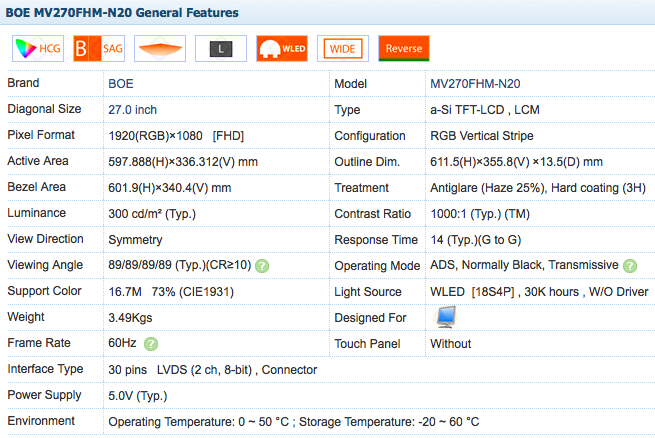Select the a-Si TFT-LCD , LCM type value
This screenshot has width=655, height=438.
[485, 110]
